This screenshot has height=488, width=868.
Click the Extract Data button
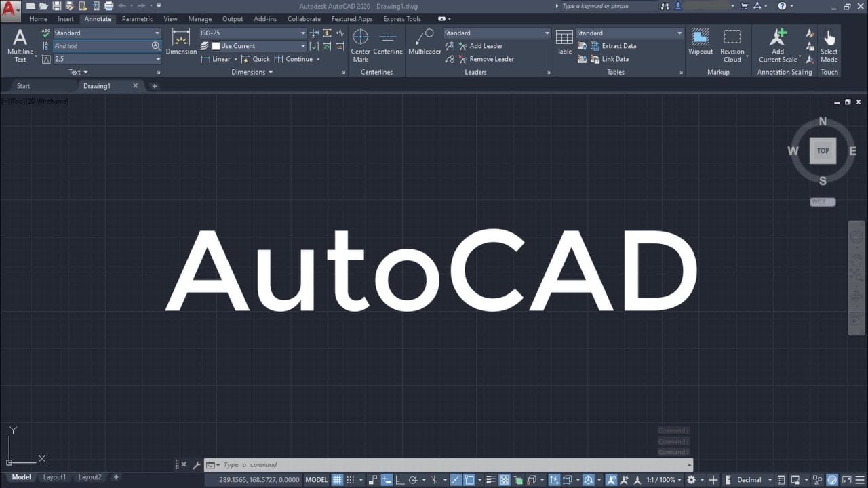coord(618,46)
